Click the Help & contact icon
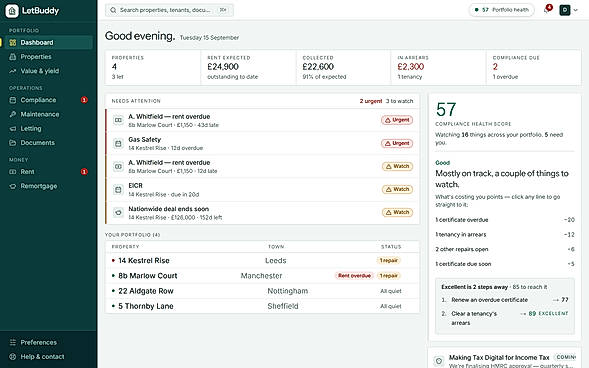The image size is (589, 368). click(13, 356)
